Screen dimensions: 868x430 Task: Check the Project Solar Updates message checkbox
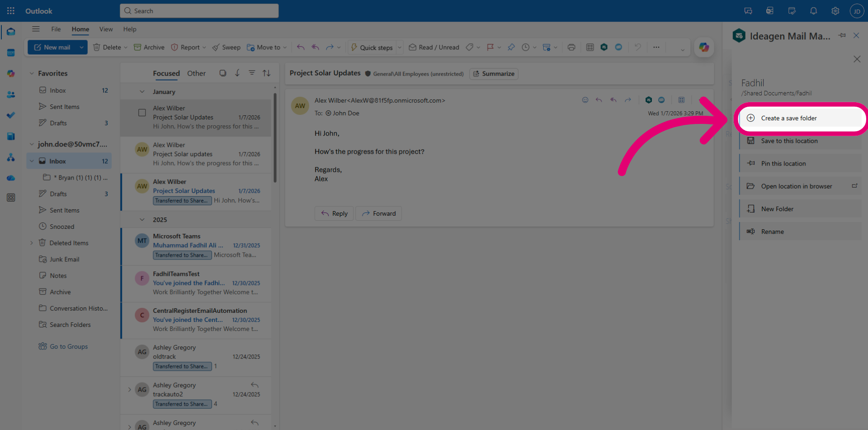(142, 113)
